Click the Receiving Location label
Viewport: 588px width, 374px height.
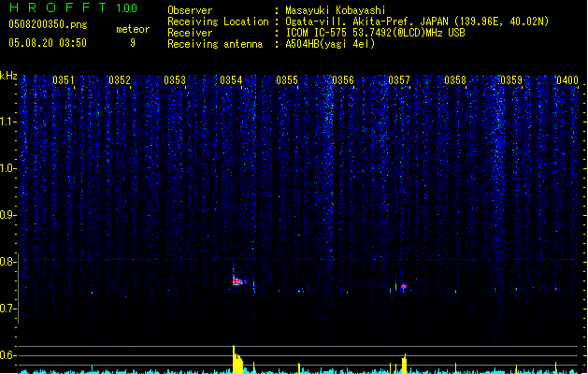tap(218, 22)
